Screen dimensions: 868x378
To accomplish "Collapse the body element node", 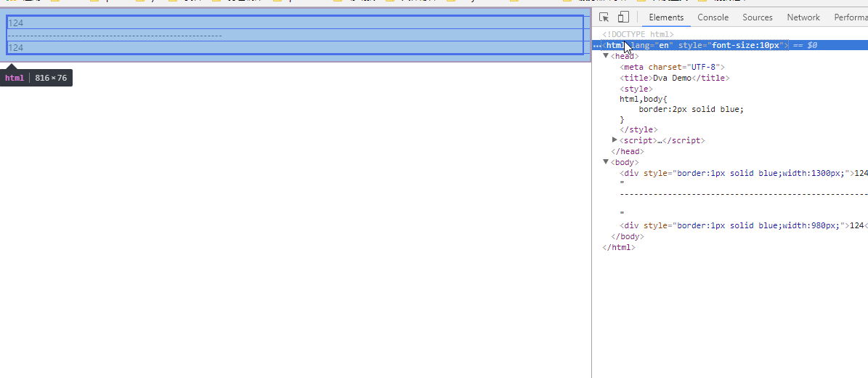I will pos(606,162).
